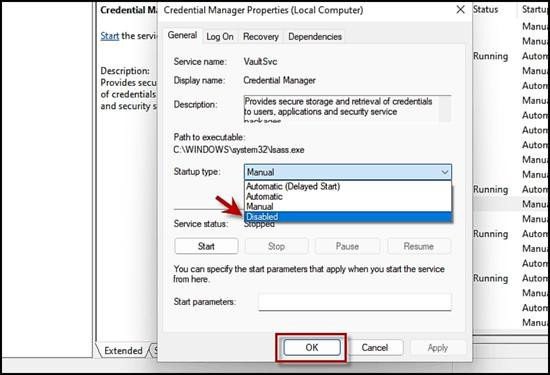Click the Start service button
550x375 pixels.
tap(206, 246)
